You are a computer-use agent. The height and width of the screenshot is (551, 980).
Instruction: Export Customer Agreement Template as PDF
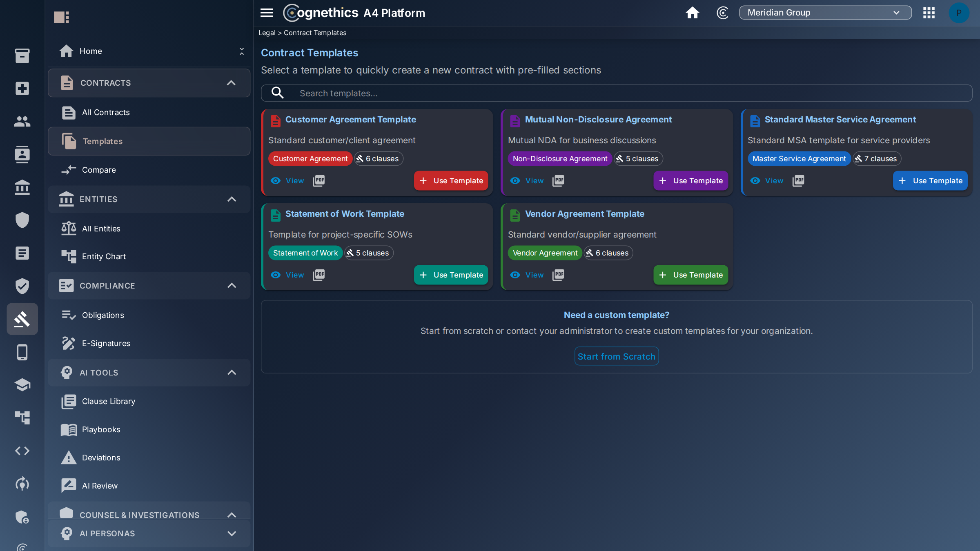318,180
